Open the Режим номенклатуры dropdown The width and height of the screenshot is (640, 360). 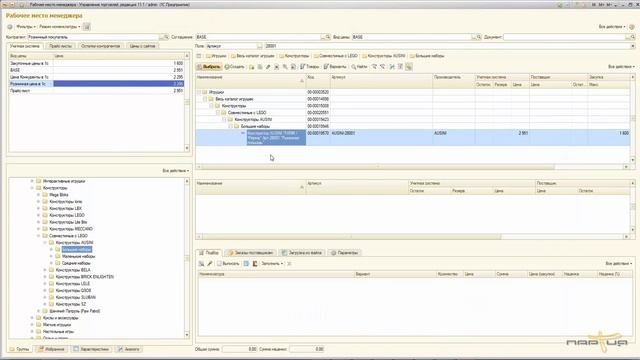tap(60, 27)
